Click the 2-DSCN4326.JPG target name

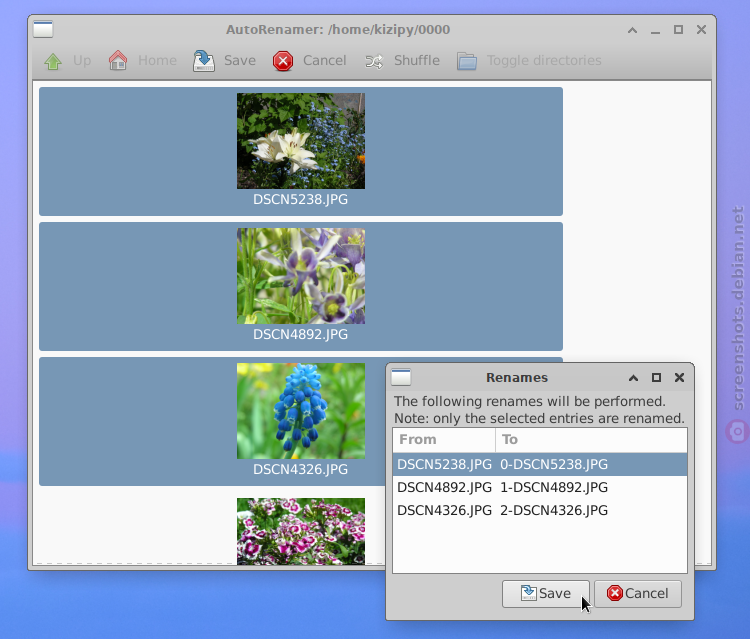[554, 510]
